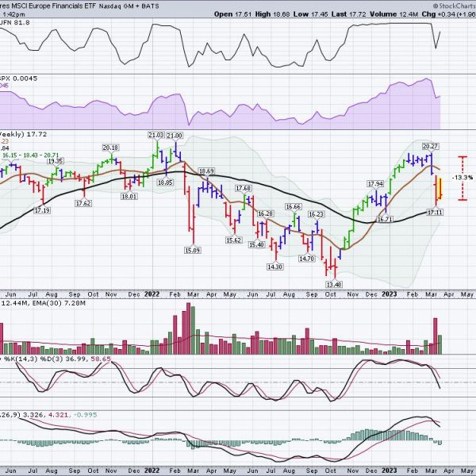Viewport: 476px width, 476px height.
Task: Click the 16.28 price label
Action: point(265,213)
